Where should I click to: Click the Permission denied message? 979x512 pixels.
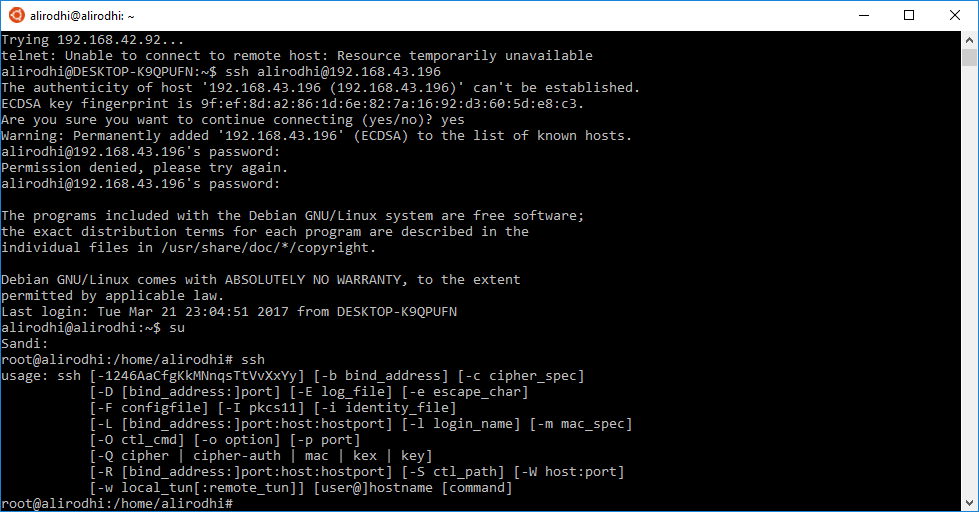click(x=144, y=168)
